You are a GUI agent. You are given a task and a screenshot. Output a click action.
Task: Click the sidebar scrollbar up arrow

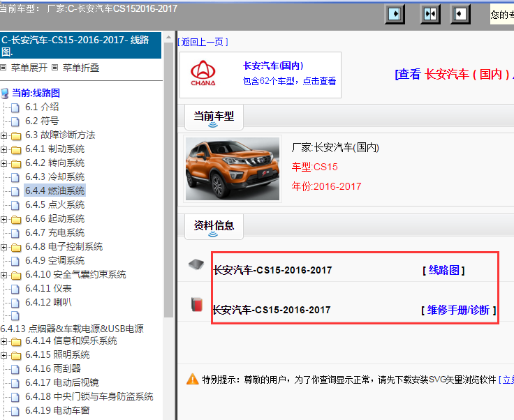point(168,37)
